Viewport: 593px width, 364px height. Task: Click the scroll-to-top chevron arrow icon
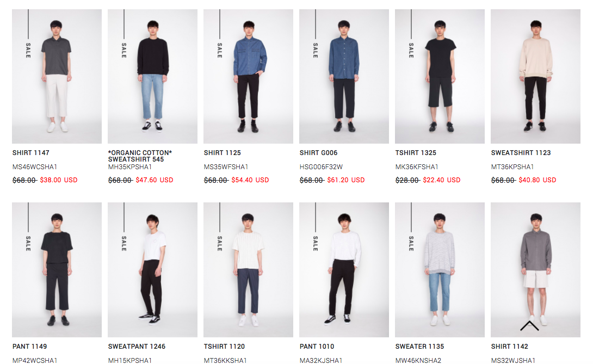click(529, 326)
